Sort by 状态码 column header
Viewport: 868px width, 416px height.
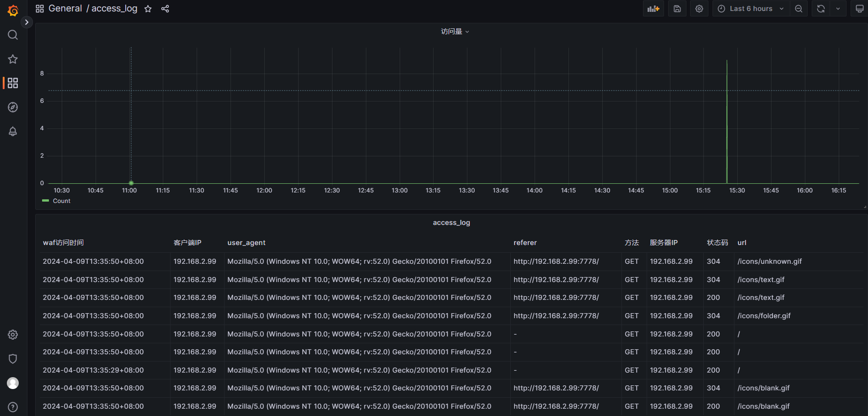717,243
